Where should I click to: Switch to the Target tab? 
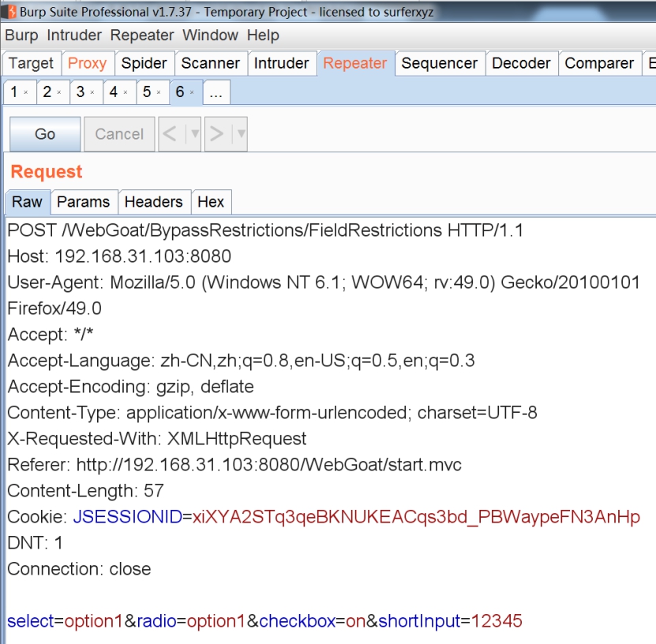tap(32, 64)
